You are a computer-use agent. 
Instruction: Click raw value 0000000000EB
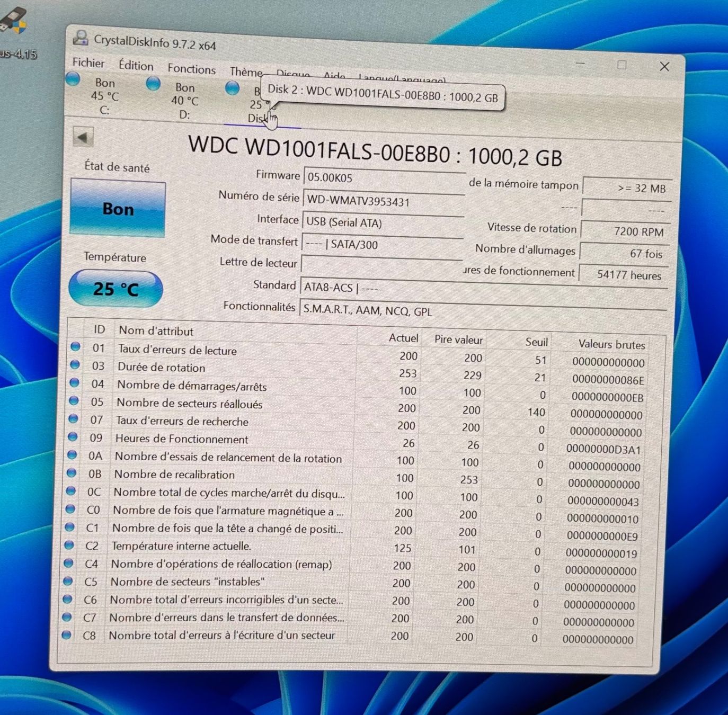[607, 397]
